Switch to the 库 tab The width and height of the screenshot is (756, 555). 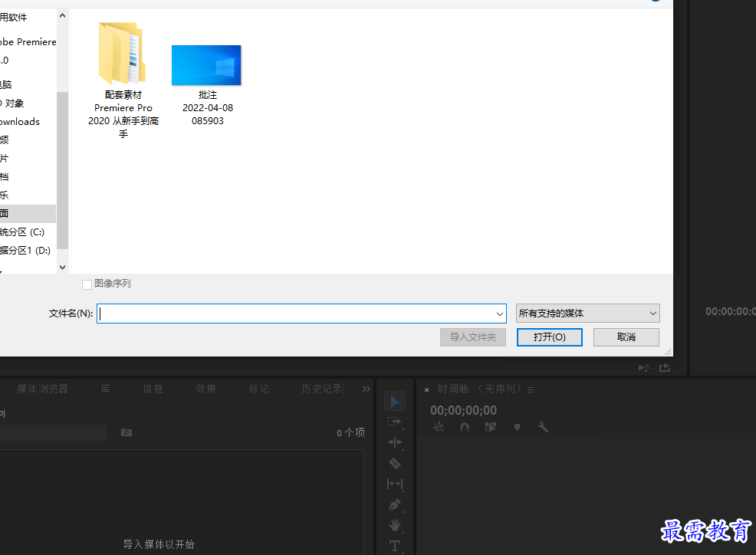pyautogui.click(x=106, y=389)
